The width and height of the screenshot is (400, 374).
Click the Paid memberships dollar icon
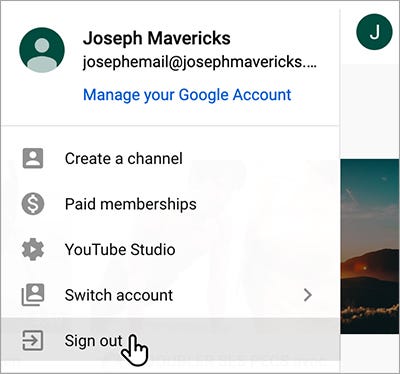[x=33, y=204]
